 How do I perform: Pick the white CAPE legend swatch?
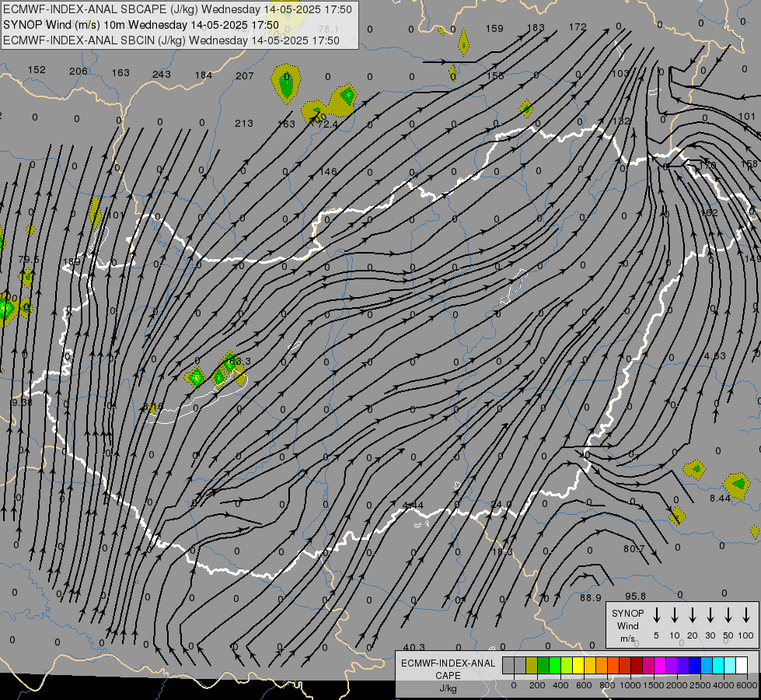click(x=741, y=666)
